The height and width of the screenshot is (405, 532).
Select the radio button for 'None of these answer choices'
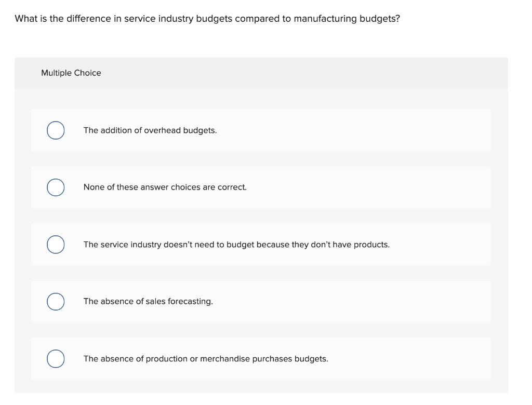56,187
